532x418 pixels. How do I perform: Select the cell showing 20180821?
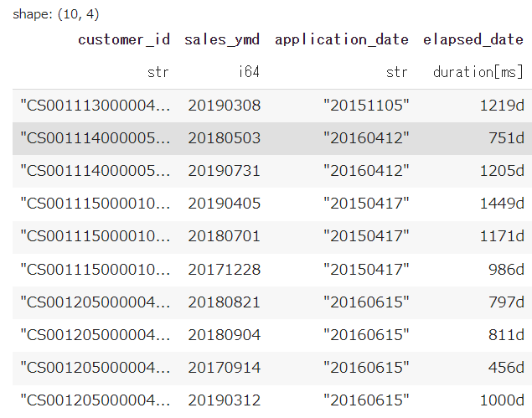(225, 302)
